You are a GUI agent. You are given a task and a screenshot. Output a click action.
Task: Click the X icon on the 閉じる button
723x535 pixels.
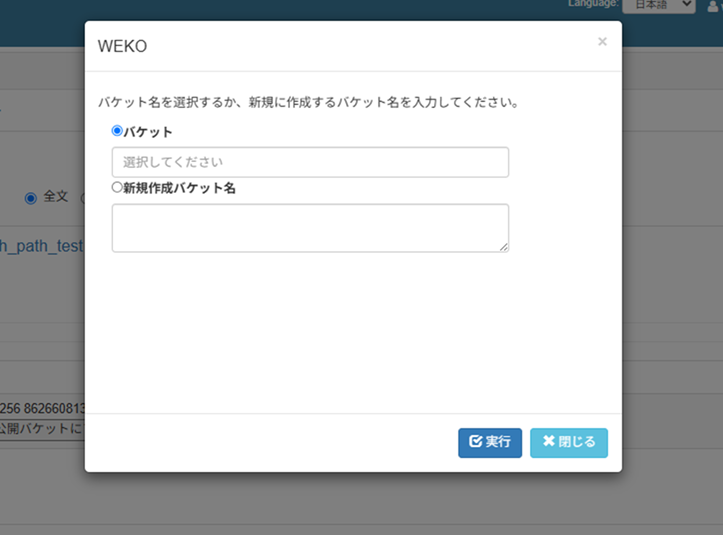pos(548,442)
